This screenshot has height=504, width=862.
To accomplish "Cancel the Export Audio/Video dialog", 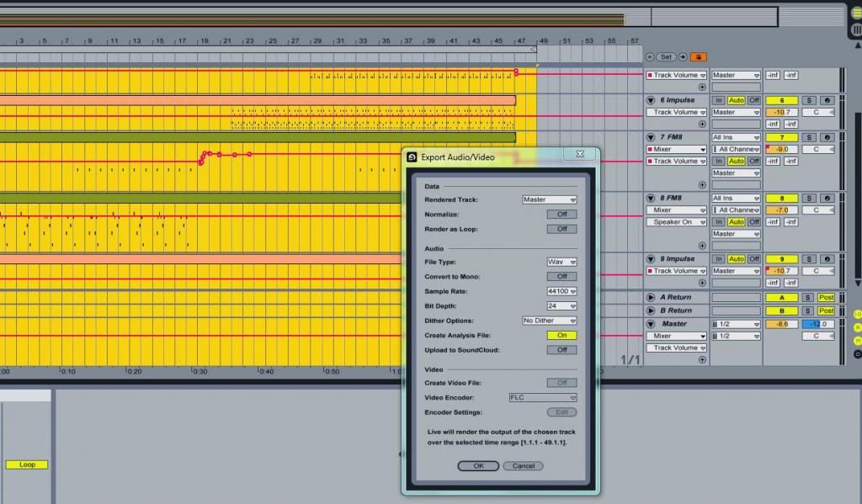I will click(x=523, y=465).
